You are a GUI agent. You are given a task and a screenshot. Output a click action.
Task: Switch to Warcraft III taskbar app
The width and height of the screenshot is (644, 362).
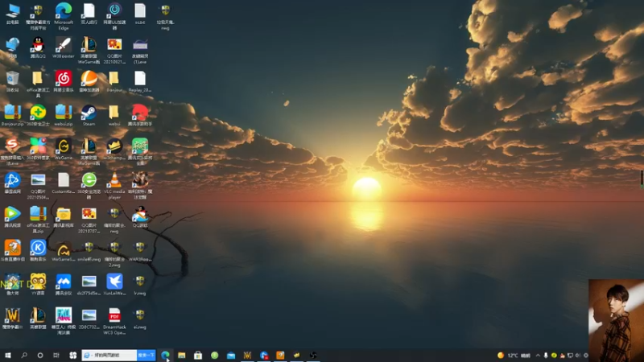pos(247,355)
